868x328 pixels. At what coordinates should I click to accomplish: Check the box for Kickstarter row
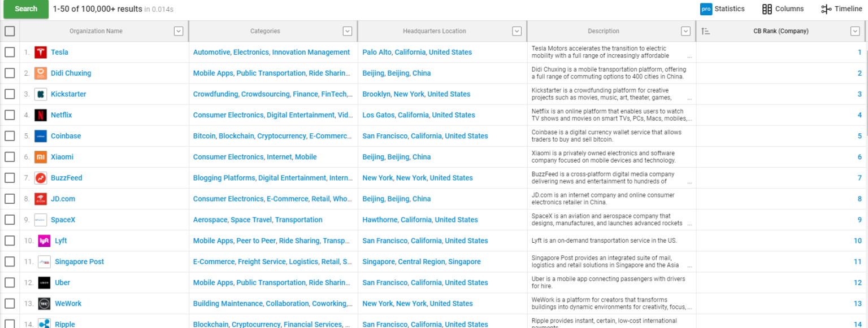coord(10,94)
